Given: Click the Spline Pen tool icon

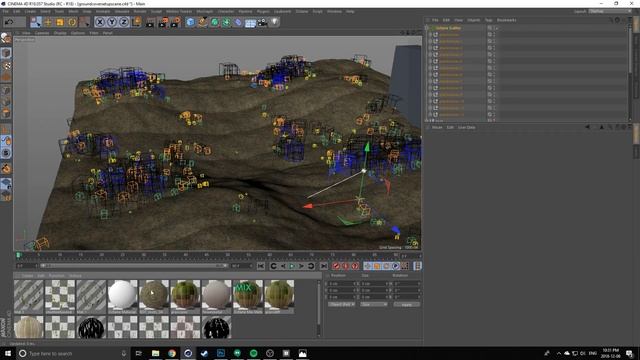Looking at the screenshot, I should point(202,22).
